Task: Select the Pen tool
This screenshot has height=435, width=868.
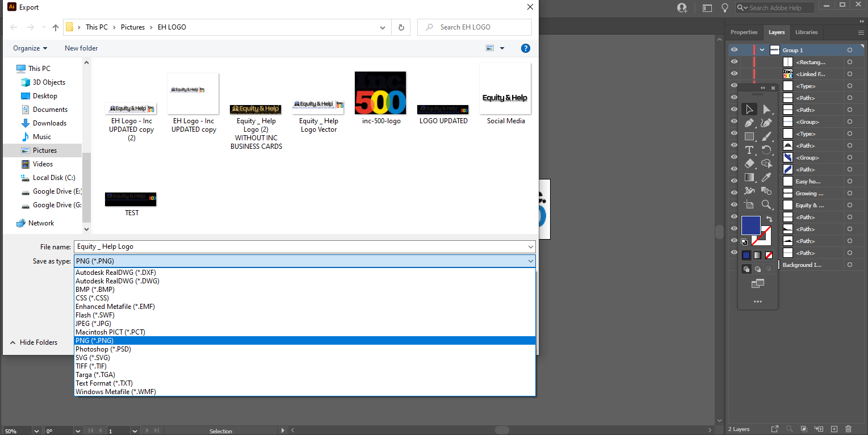Action: tap(749, 123)
